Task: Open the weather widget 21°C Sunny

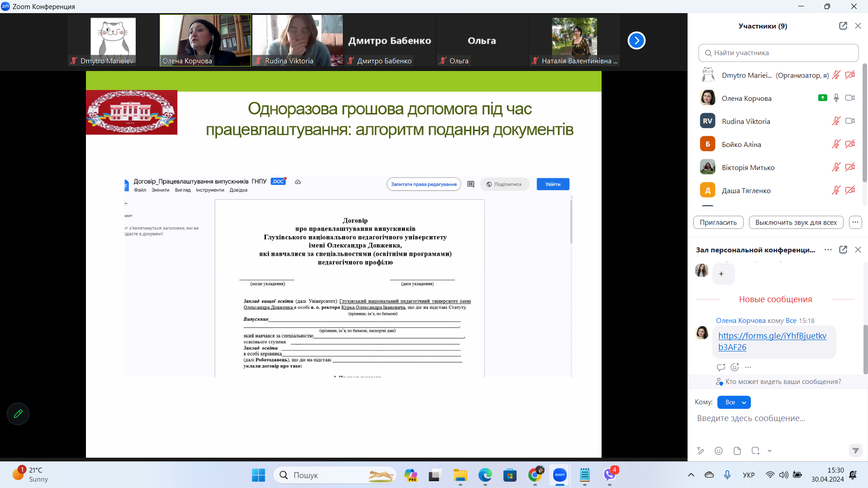Action: click(x=31, y=475)
